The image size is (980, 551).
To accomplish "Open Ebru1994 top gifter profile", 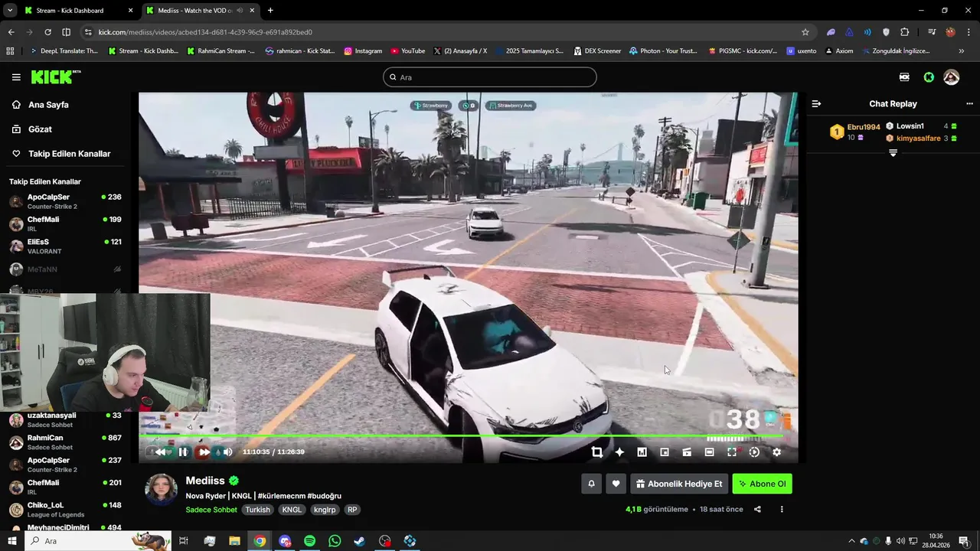I will tap(855, 132).
